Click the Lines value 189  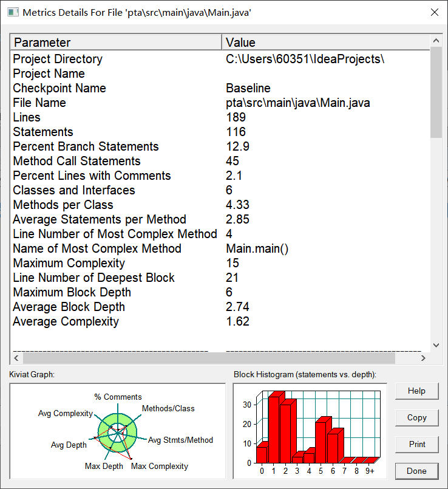(x=236, y=117)
